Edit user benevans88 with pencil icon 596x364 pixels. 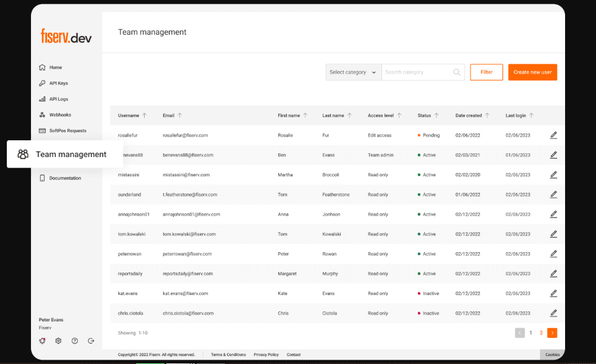point(553,155)
